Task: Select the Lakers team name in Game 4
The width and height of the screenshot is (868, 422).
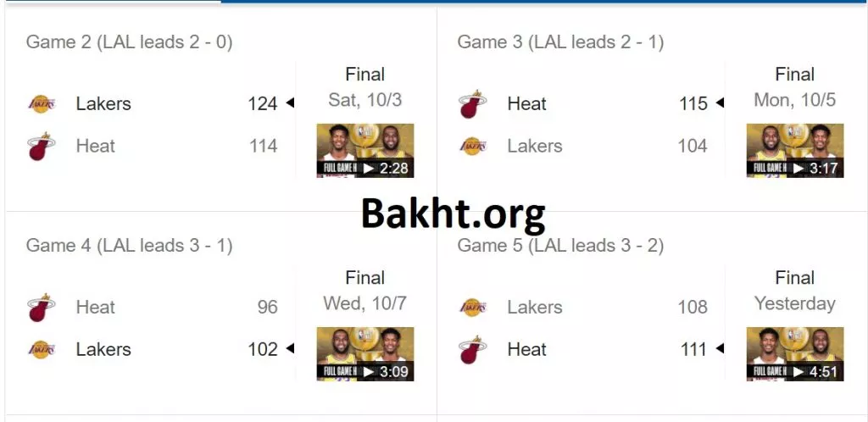Action: [103, 349]
